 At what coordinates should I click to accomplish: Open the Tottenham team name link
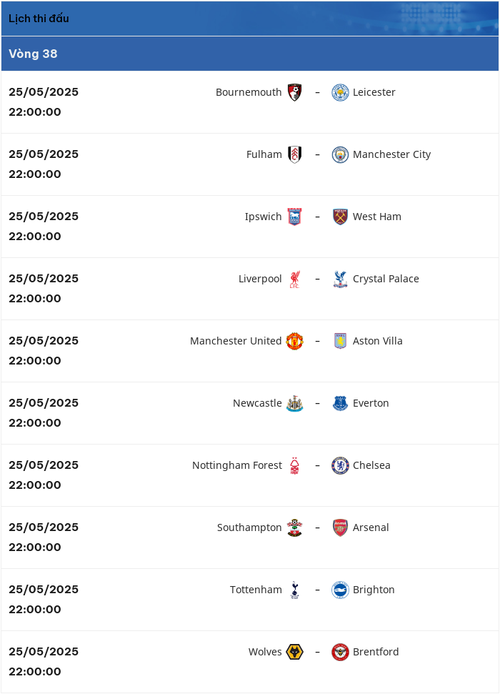click(x=256, y=590)
